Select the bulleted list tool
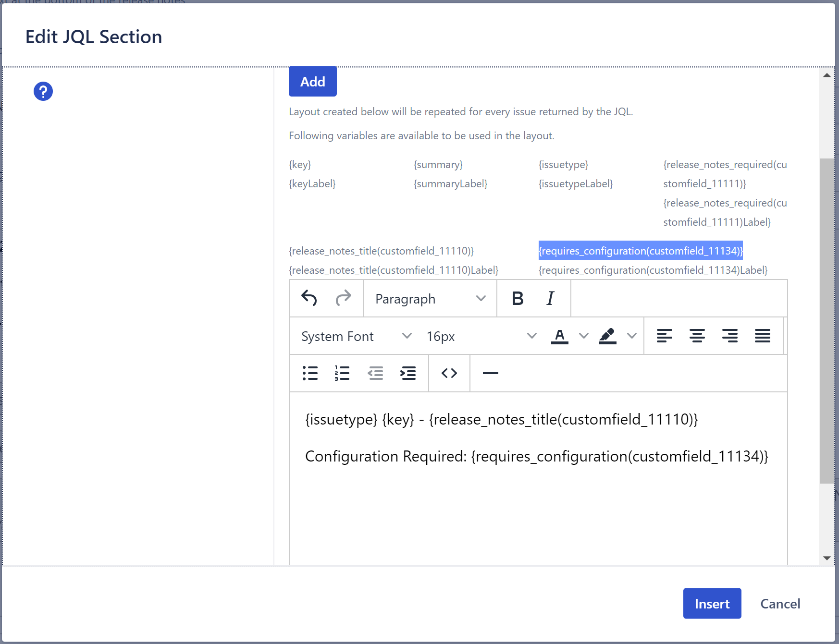The width and height of the screenshot is (839, 644). click(x=310, y=373)
